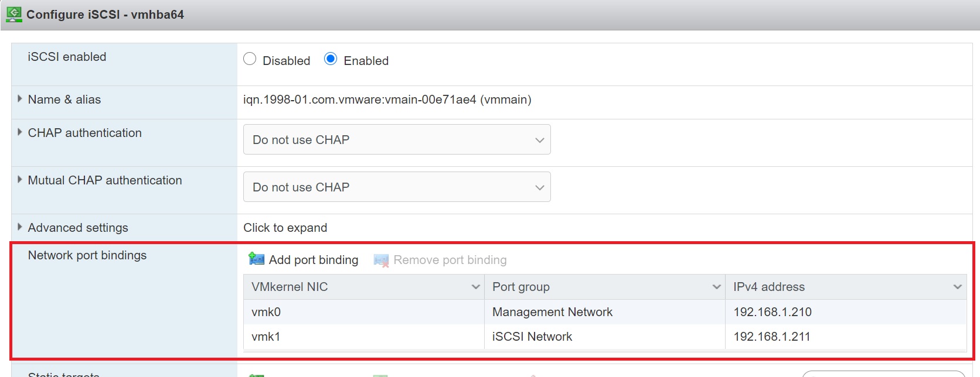Expand the Name & alias section

pyautogui.click(x=20, y=99)
